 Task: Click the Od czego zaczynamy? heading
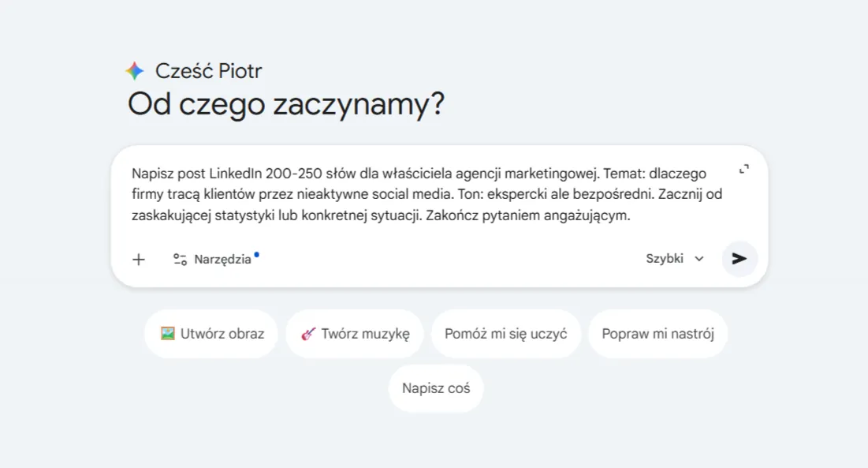click(x=286, y=104)
